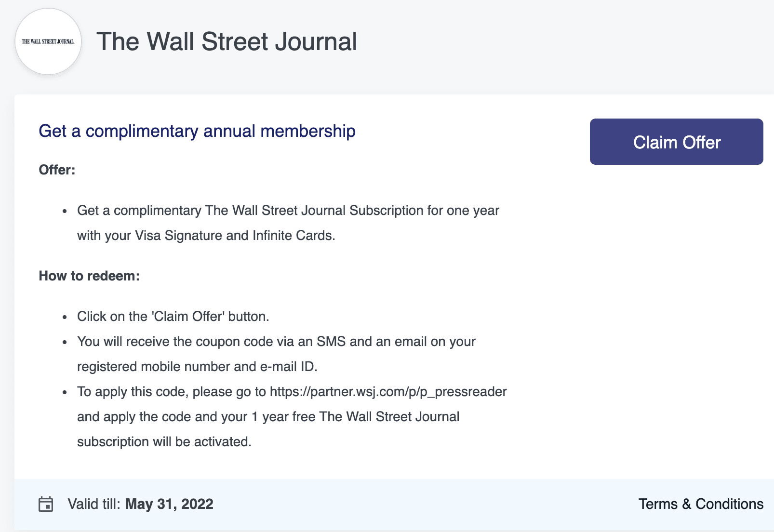Click the "Subscription for one year" offer line
The height and width of the screenshot is (532, 774).
click(x=424, y=211)
